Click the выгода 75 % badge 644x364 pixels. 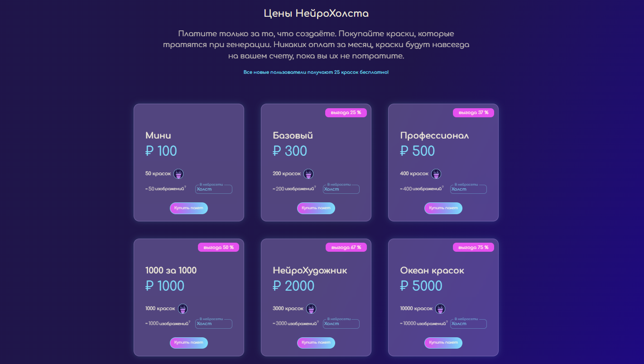[473, 247]
